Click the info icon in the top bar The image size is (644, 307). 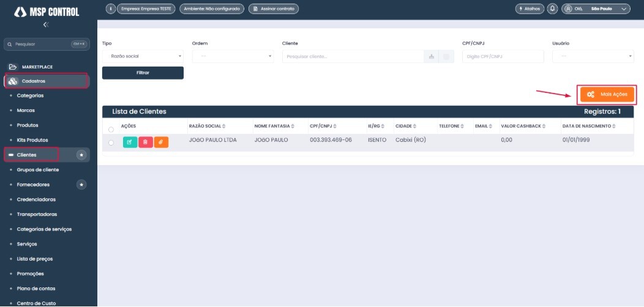[x=110, y=9]
